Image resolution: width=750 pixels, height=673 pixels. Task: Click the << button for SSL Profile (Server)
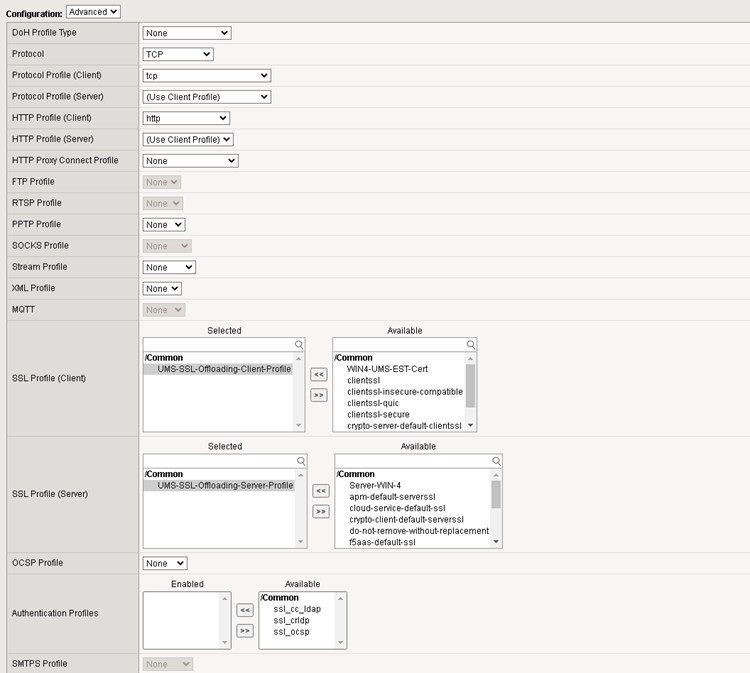click(320, 491)
